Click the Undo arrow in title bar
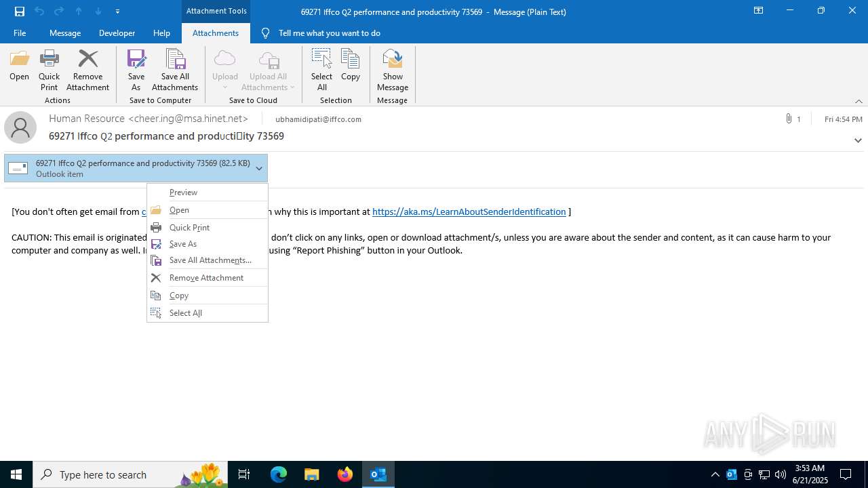 click(39, 12)
